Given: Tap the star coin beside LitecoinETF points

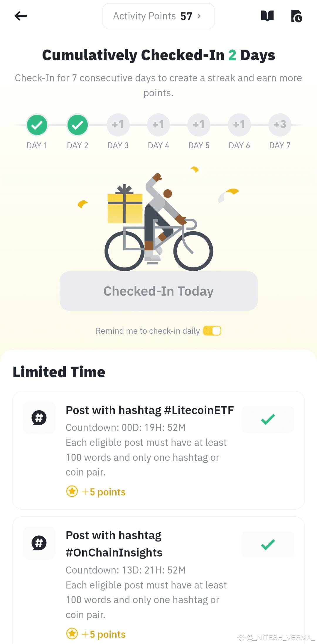Looking at the screenshot, I should click(72, 491).
